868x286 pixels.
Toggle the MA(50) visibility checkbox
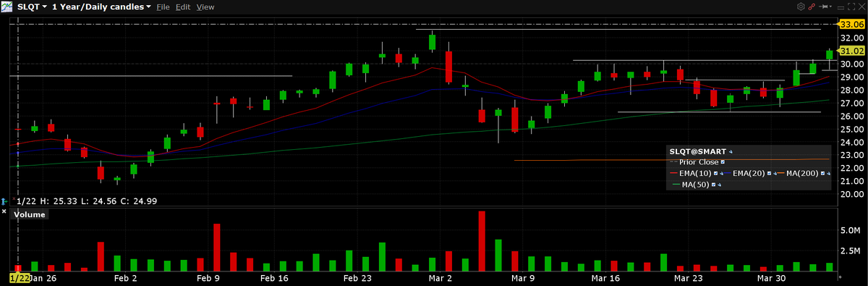(713, 185)
